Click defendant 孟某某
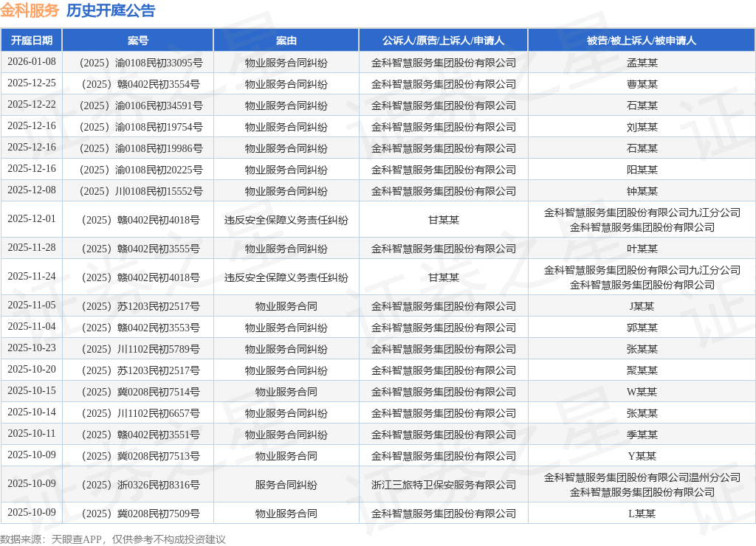This screenshot has width=756, height=546. 642,63
